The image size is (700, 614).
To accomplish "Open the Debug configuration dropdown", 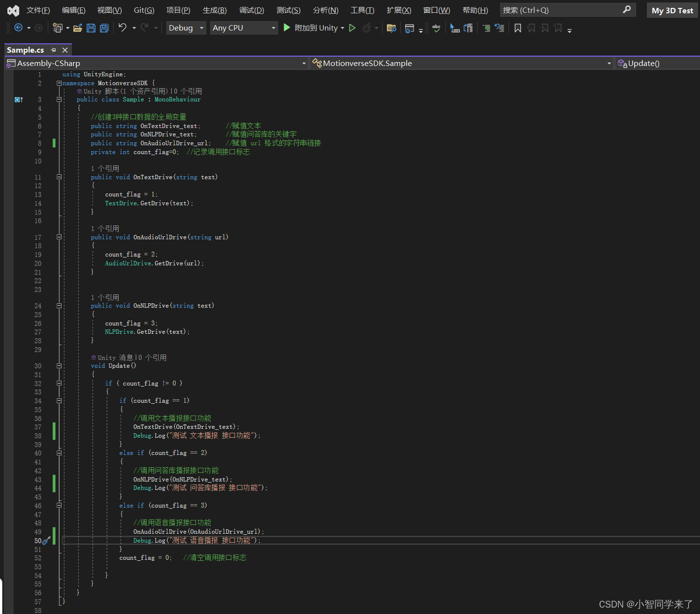I will tap(186, 28).
